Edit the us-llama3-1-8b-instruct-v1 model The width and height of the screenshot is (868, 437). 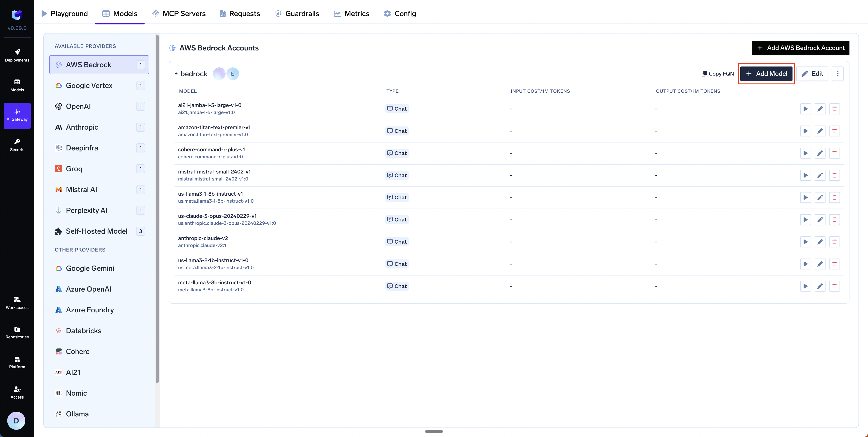[820, 198]
